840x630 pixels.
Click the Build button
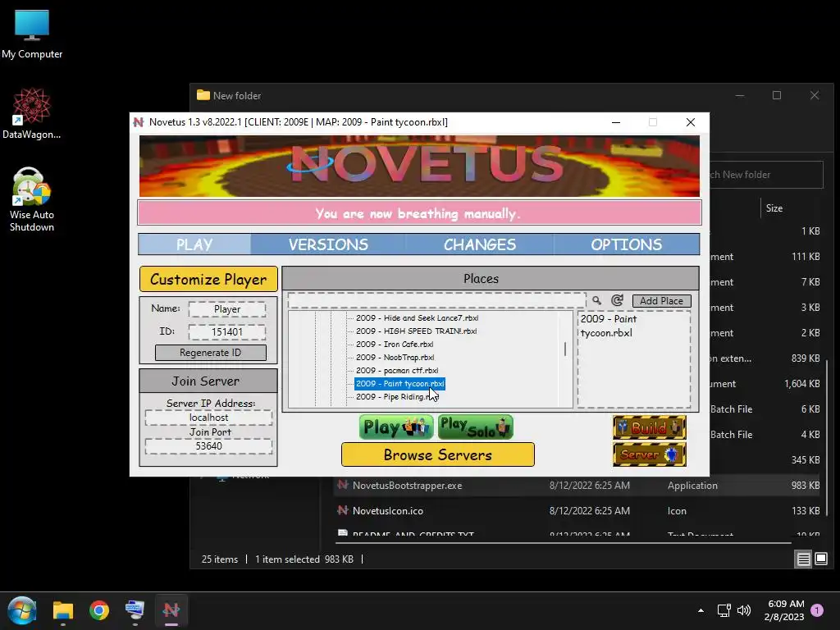click(x=650, y=427)
